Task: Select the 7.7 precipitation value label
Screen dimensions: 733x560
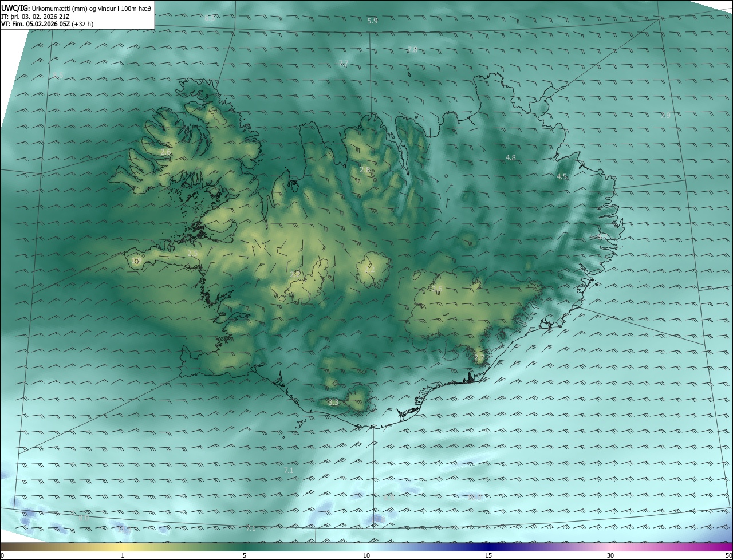Action: point(344,64)
